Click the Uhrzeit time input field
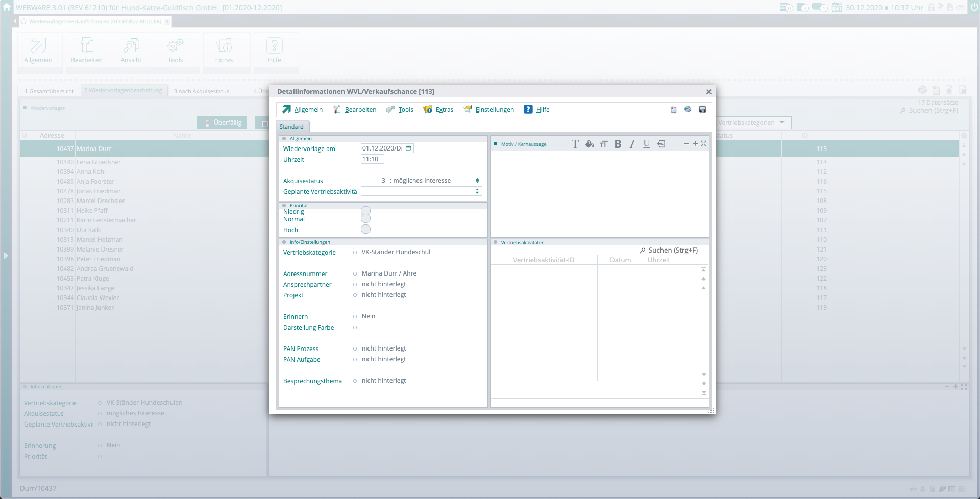Screen dimensions: 980x499 point(372,159)
